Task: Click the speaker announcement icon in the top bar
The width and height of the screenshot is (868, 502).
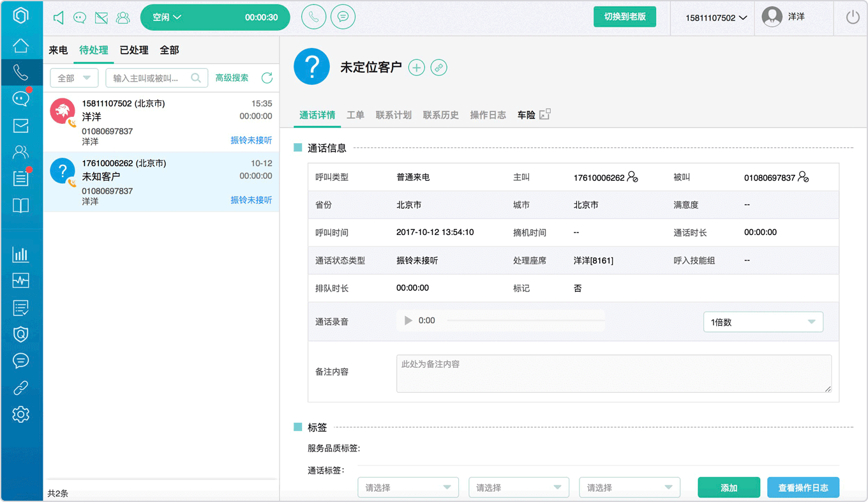Action: tap(59, 18)
